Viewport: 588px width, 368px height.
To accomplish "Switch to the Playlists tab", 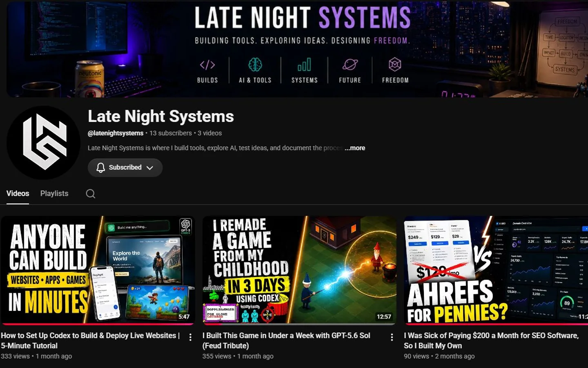I will (54, 193).
